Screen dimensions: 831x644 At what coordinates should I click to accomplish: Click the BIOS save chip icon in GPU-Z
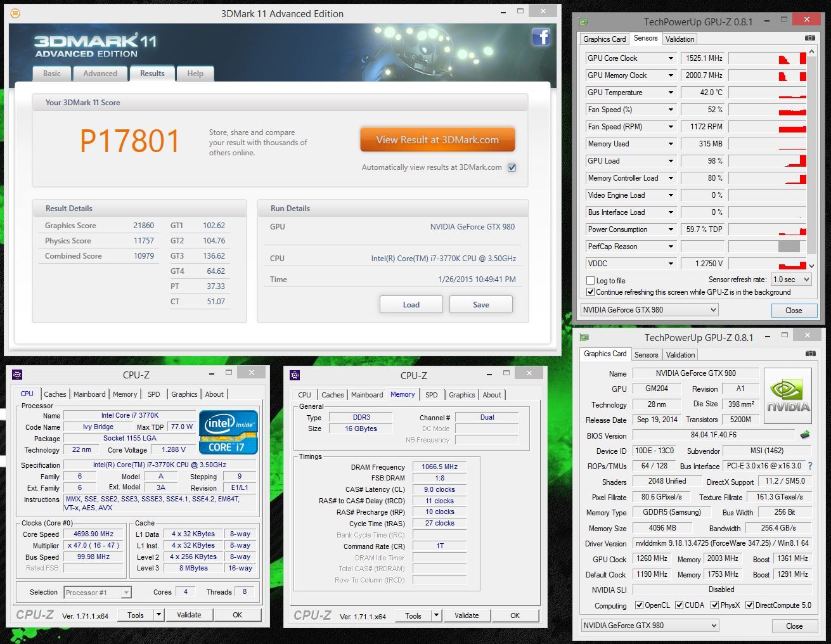pyautogui.click(x=805, y=435)
